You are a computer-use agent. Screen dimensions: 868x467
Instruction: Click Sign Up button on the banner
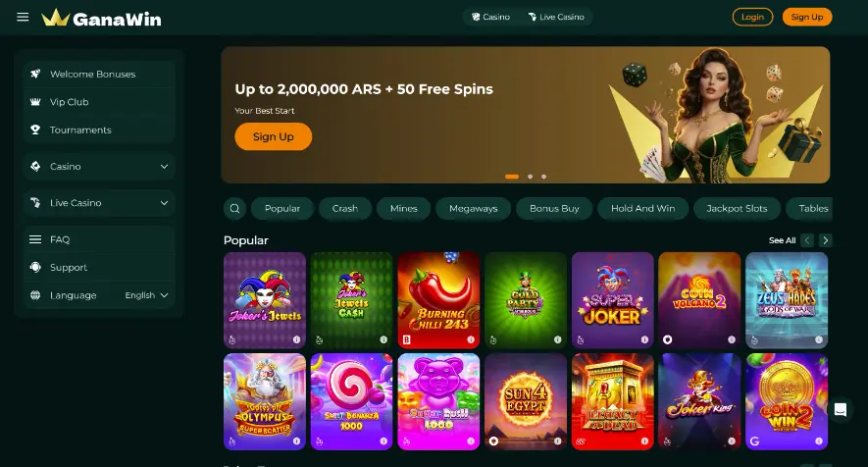(274, 136)
